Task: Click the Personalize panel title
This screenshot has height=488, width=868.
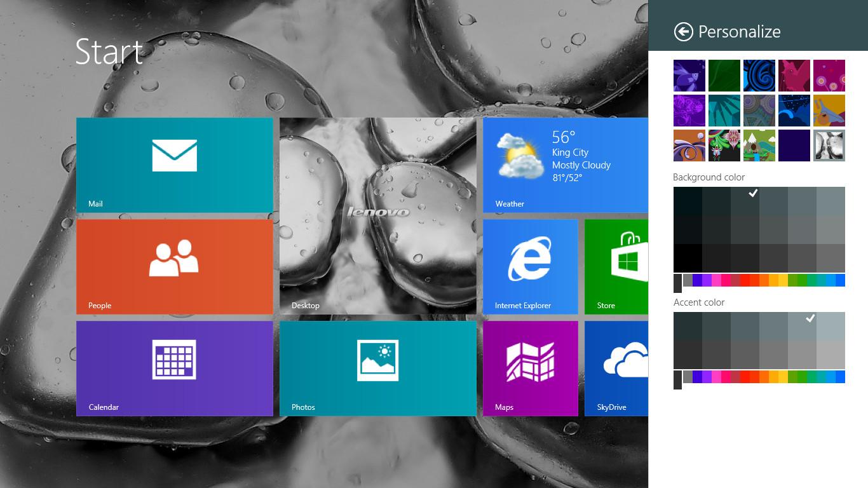Action: click(740, 32)
